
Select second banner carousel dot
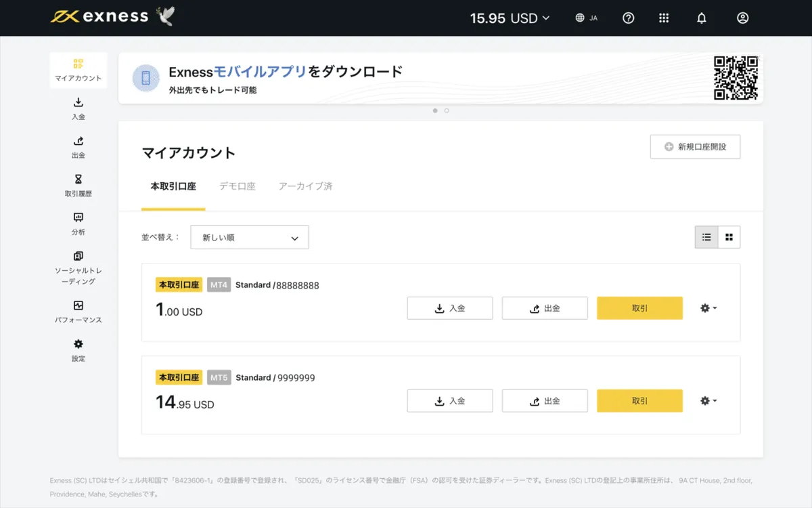coord(447,110)
